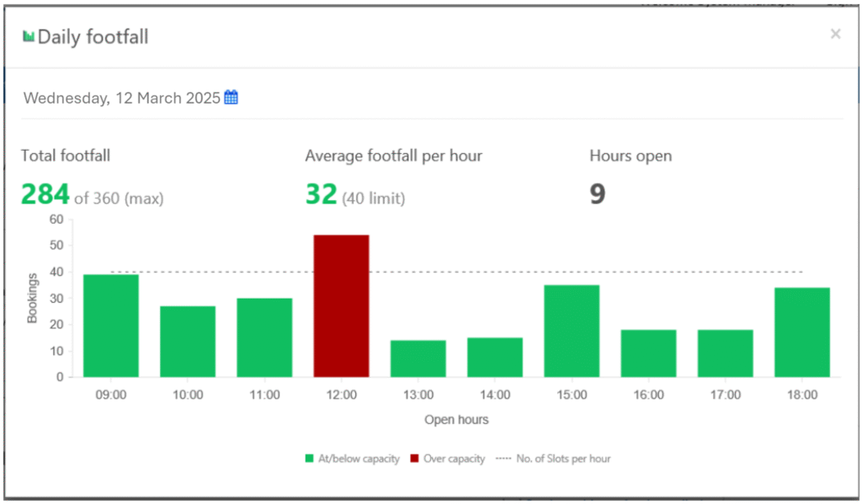Viewport: 862px width, 504px height.
Task: Click the 12:00 x-axis label
Action: [342, 395]
